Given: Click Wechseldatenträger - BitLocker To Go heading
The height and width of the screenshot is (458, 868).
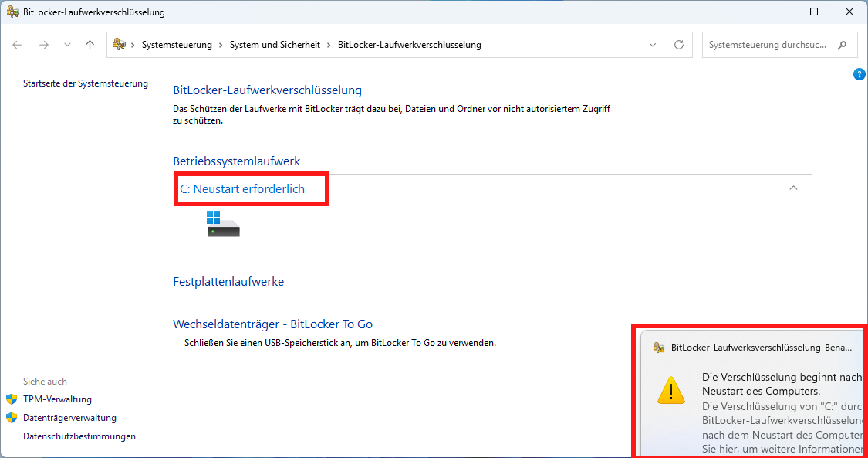Looking at the screenshot, I should (x=273, y=324).
